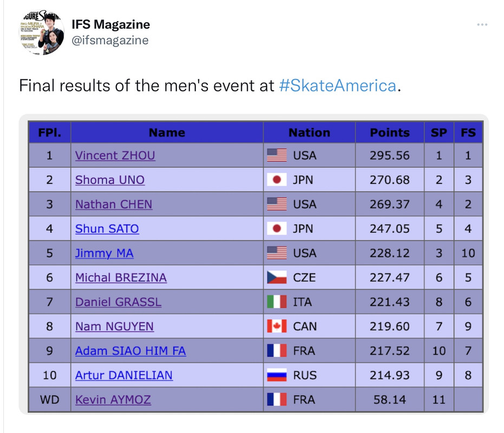This screenshot has height=433, width=504.
Task: Open the IFS Magazine display name
Action: click(110, 24)
